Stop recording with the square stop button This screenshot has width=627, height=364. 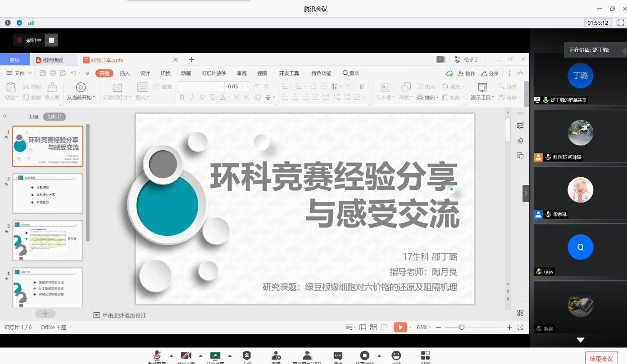pyautogui.click(x=52, y=40)
